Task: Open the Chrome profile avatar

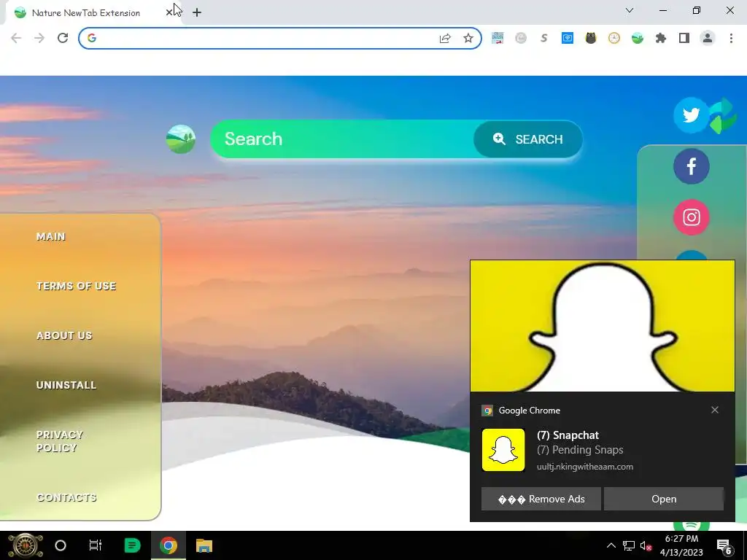Action: [x=708, y=38]
